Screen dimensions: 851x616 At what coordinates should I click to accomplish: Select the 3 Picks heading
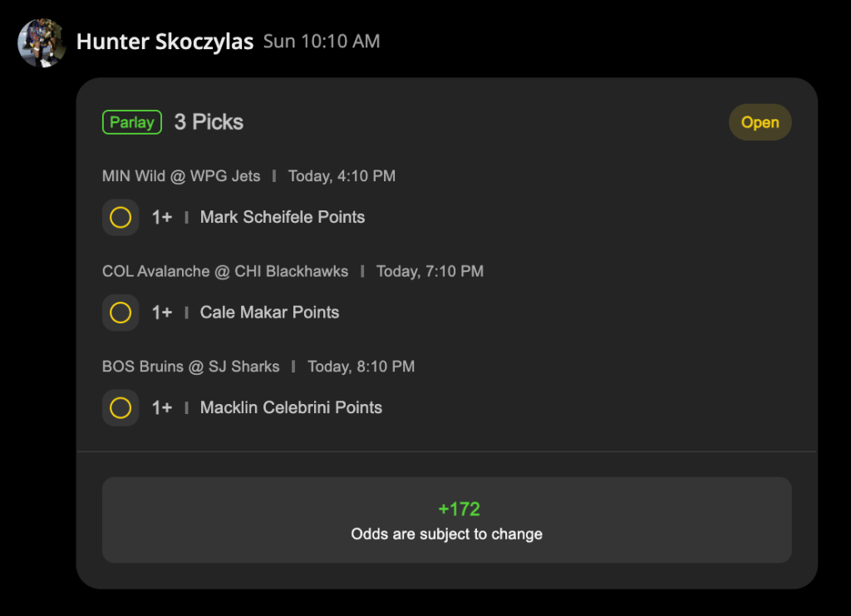point(209,122)
